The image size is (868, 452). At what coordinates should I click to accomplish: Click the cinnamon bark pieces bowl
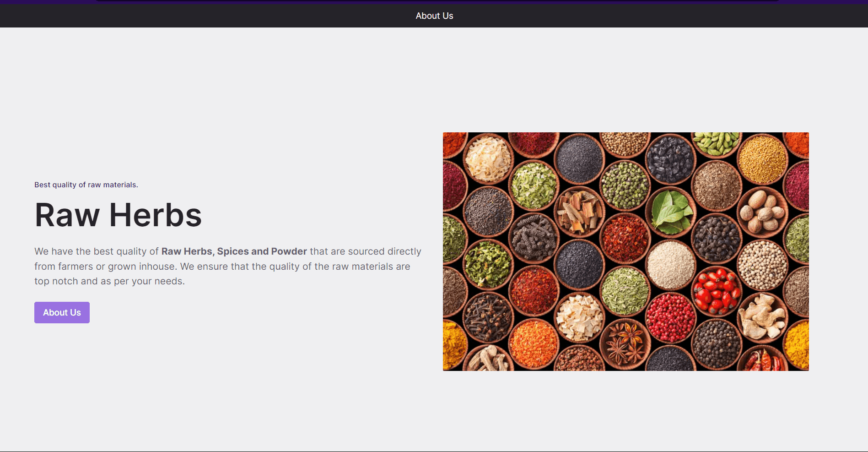pos(579,212)
